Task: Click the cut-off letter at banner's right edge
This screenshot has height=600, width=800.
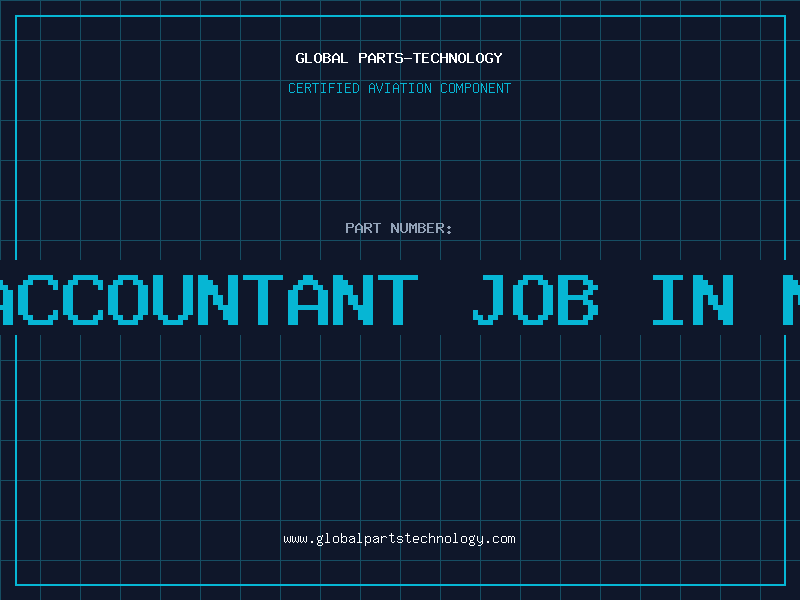Action: pyautogui.click(x=791, y=300)
